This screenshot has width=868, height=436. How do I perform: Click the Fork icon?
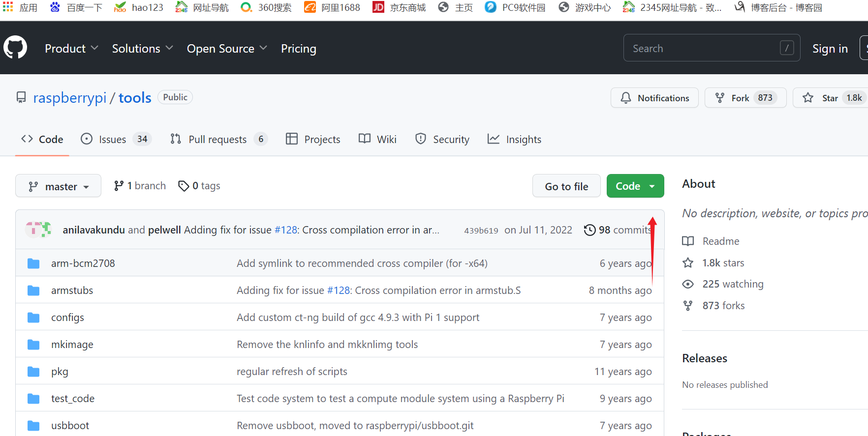[x=720, y=98]
